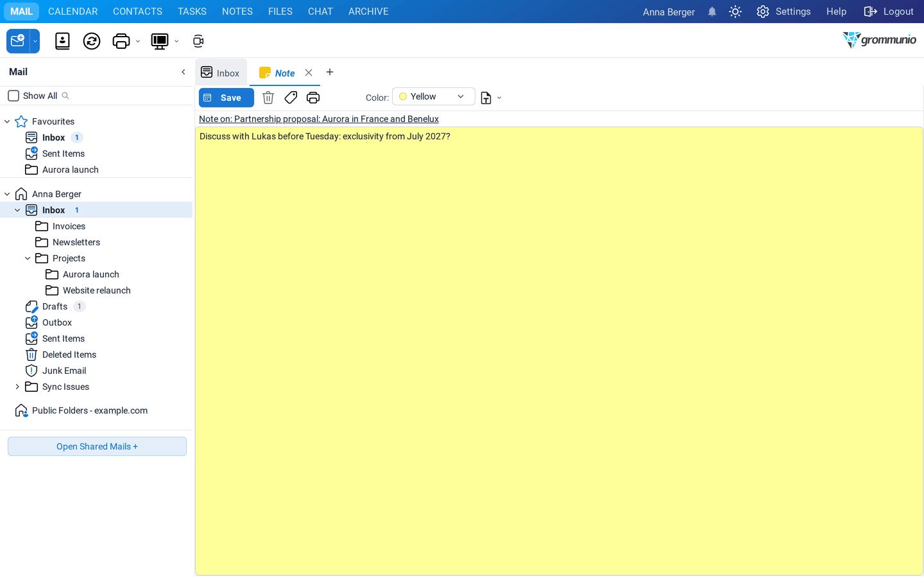Click the Settings gear icon

pyautogui.click(x=763, y=12)
